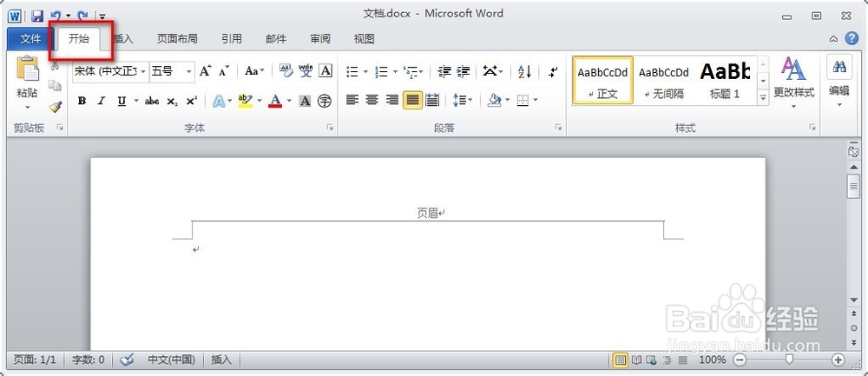Open the Change Case Aa dropdown
Screen dimensions: 868x376
tap(254, 71)
